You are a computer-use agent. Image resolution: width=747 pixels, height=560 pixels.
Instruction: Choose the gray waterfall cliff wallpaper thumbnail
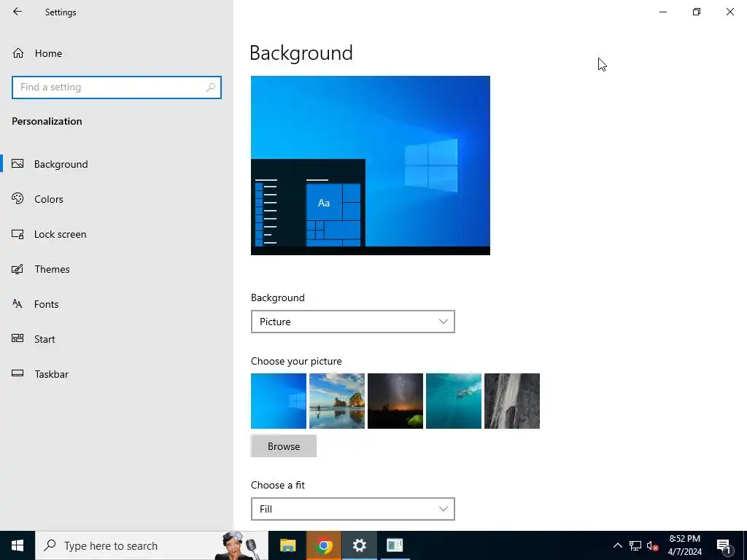pyautogui.click(x=512, y=401)
